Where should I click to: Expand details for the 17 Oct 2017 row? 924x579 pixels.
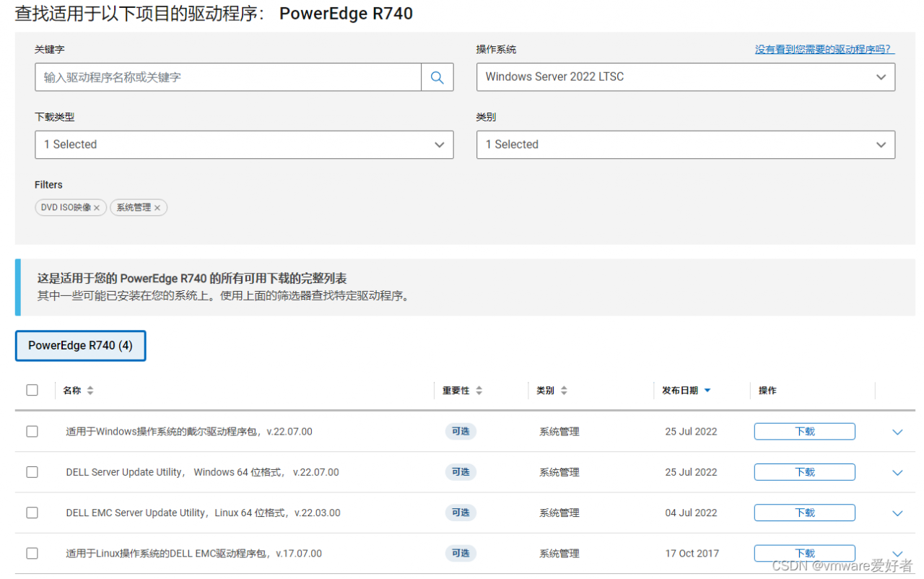[897, 553]
